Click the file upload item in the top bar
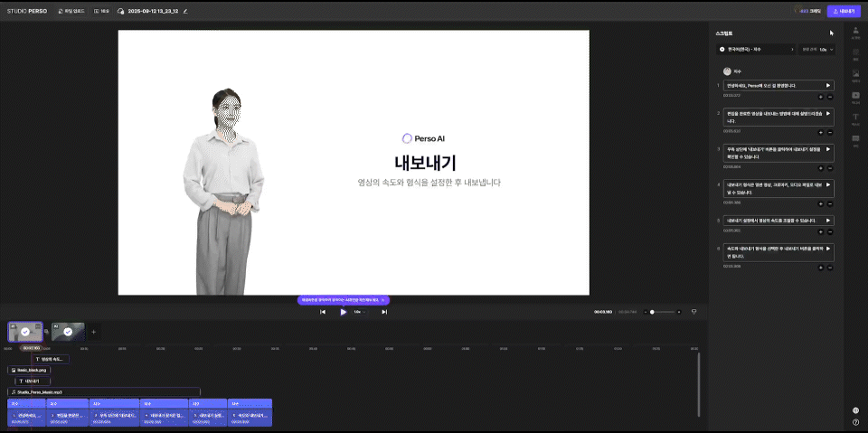The width and height of the screenshot is (868, 433). click(x=71, y=12)
